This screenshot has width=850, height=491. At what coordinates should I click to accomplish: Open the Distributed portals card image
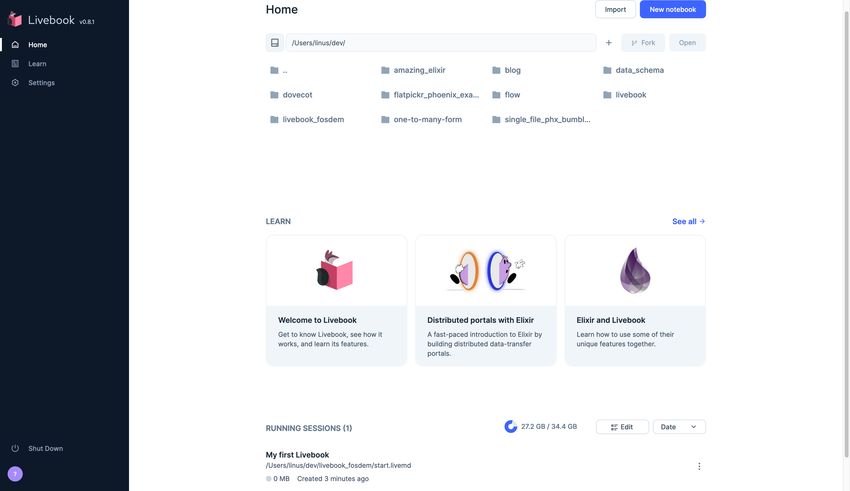(x=486, y=270)
